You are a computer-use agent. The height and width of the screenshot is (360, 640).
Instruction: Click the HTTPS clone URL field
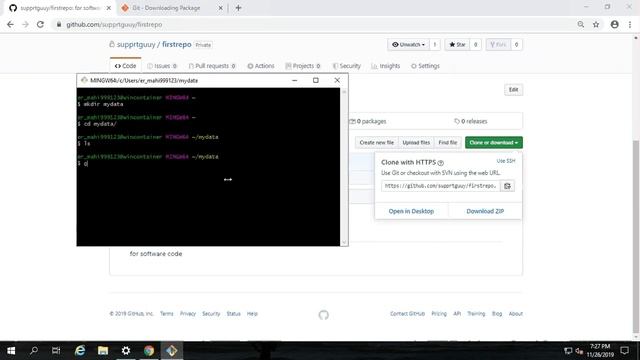click(440, 186)
